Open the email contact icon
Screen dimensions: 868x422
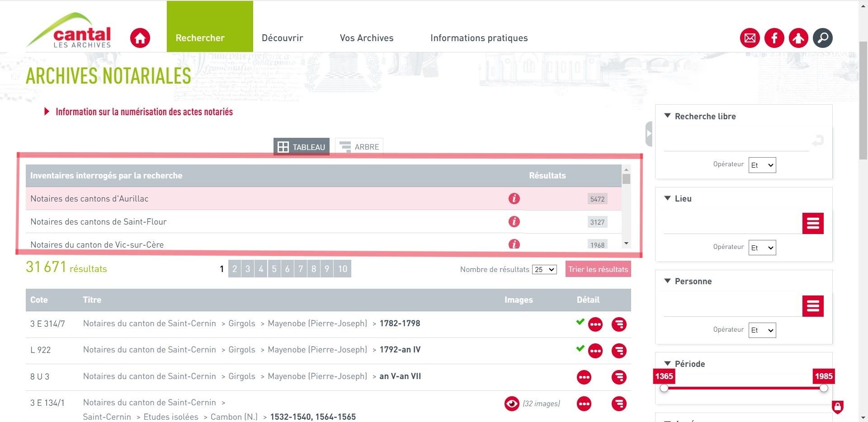tap(750, 38)
